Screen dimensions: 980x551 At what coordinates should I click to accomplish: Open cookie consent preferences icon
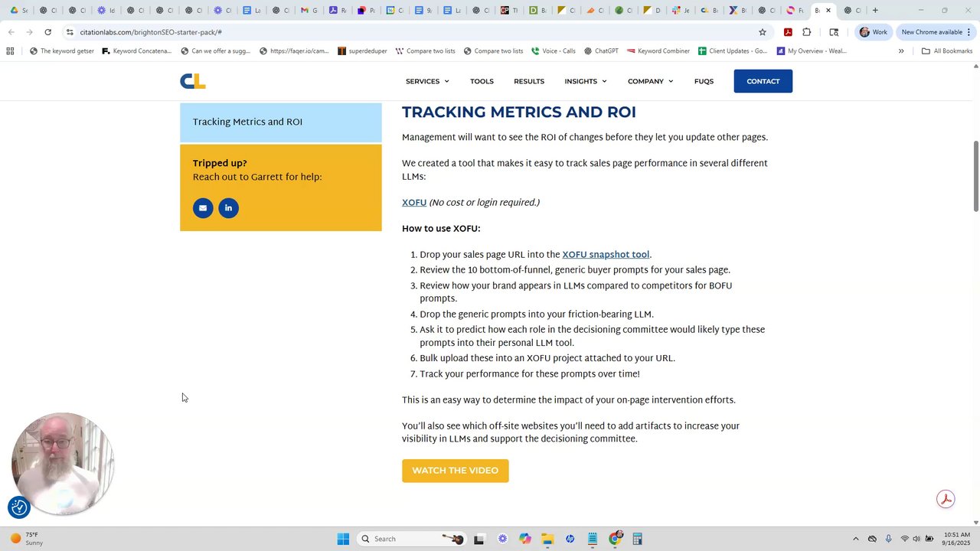19,507
